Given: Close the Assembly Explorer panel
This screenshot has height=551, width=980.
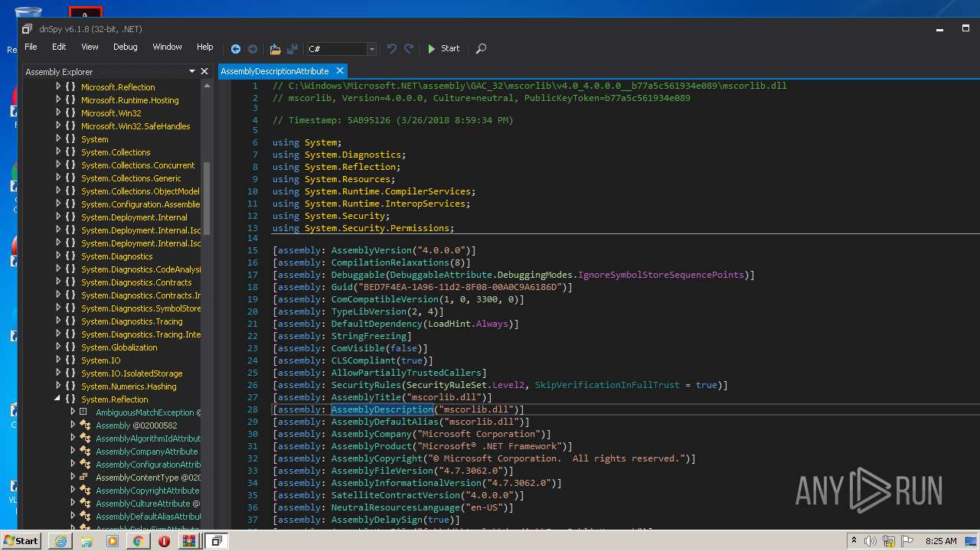Looking at the screenshot, I should tap(204, 71).
